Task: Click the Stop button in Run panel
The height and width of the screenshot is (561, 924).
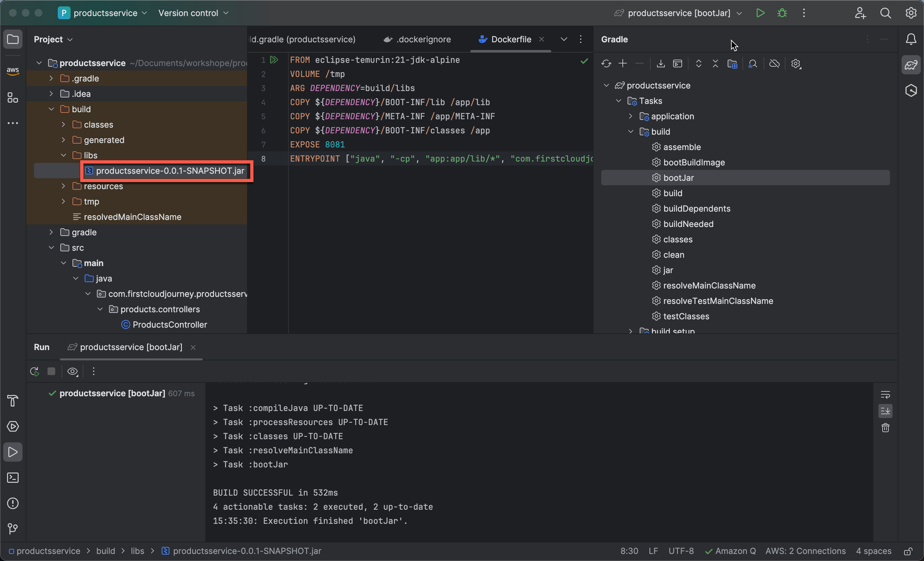Action: [x=51, y=371]
